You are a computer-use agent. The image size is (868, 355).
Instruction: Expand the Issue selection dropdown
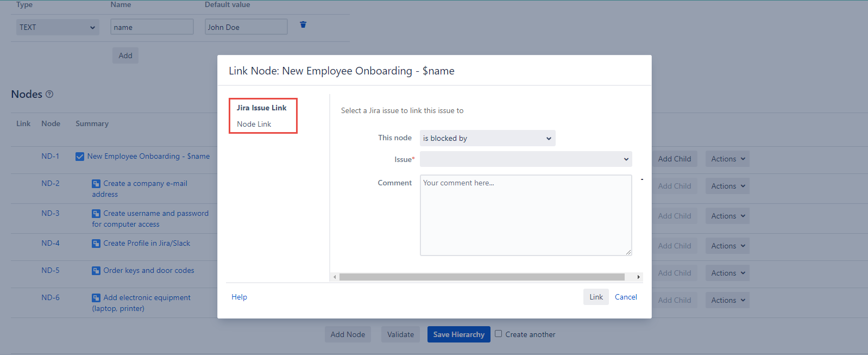[x=525, y=159]
